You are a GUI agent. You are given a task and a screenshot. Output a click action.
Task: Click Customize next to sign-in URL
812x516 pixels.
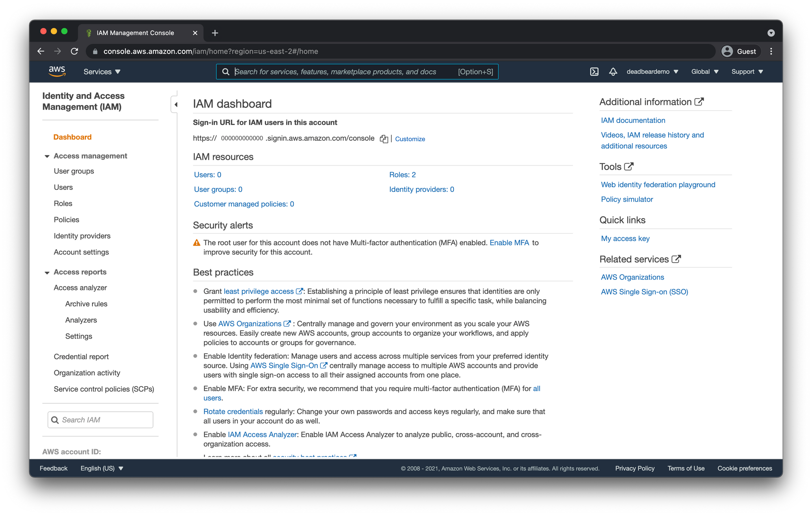[x=410, y=139]
